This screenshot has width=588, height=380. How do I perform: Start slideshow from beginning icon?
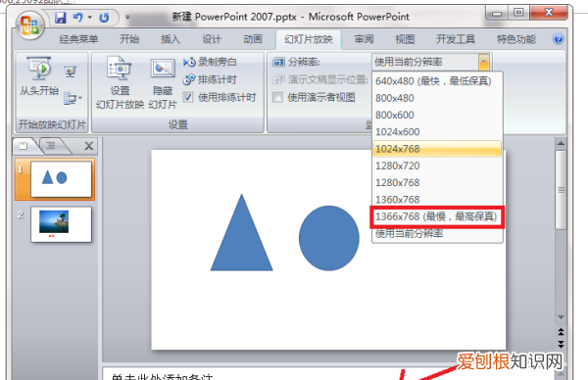point(39,69)
